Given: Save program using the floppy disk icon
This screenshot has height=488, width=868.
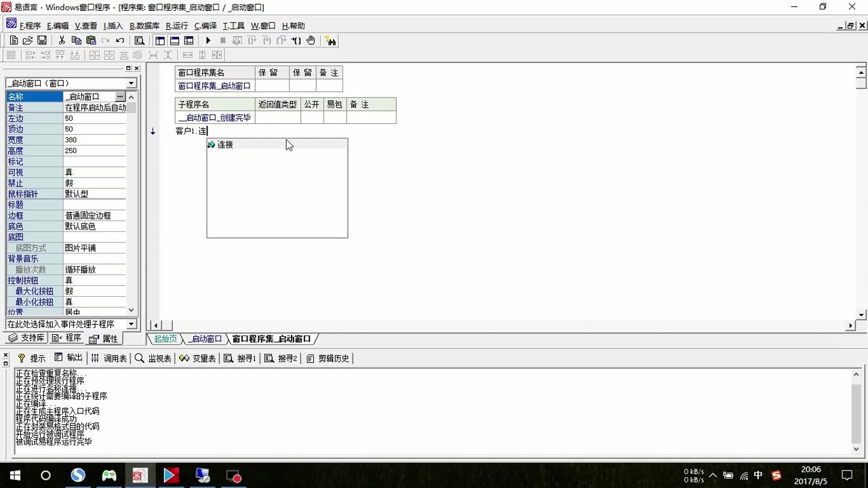Looking at the screenshot, I should click(42, 41).
